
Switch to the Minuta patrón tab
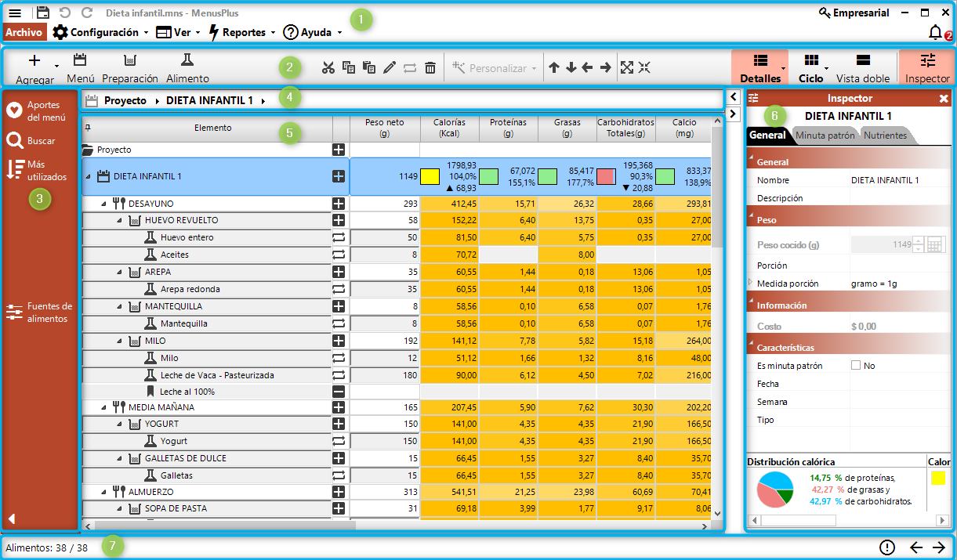pyautogui.click(x=825, y=135)
